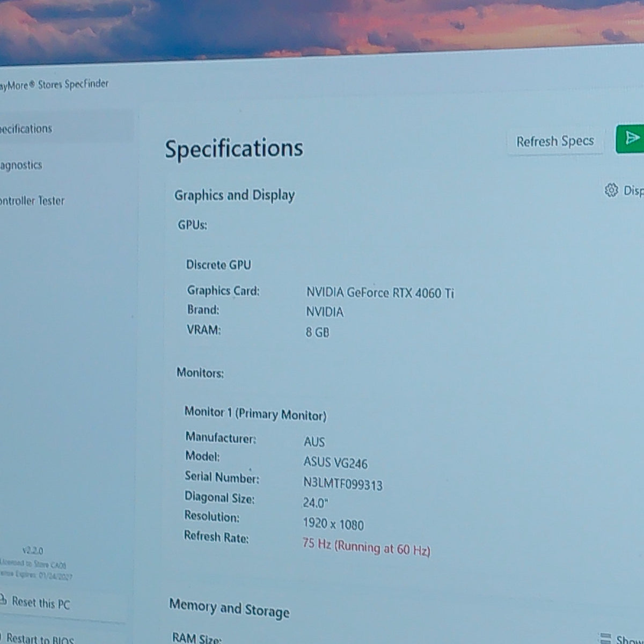Select the Monitors: label

coord(200,372)
